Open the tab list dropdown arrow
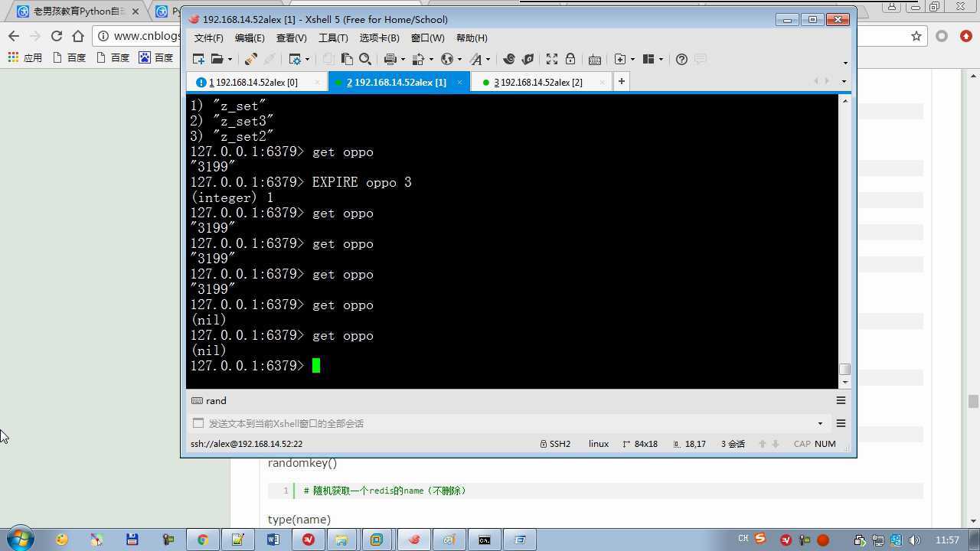The image size is (980, 551). (844, 81)
